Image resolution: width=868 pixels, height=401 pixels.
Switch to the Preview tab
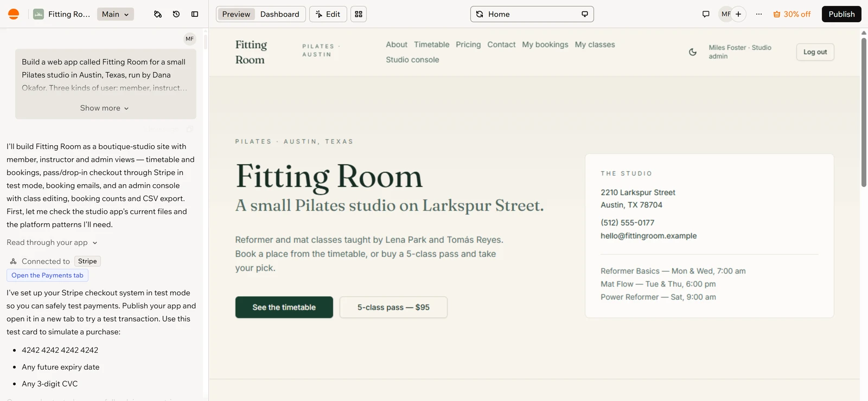coord(236,14)
